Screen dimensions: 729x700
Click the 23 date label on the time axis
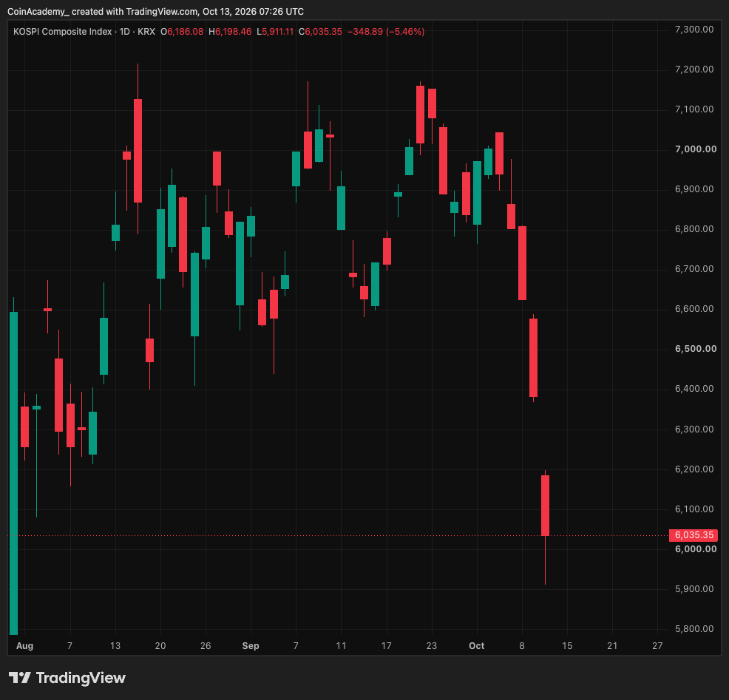(432, 645)
